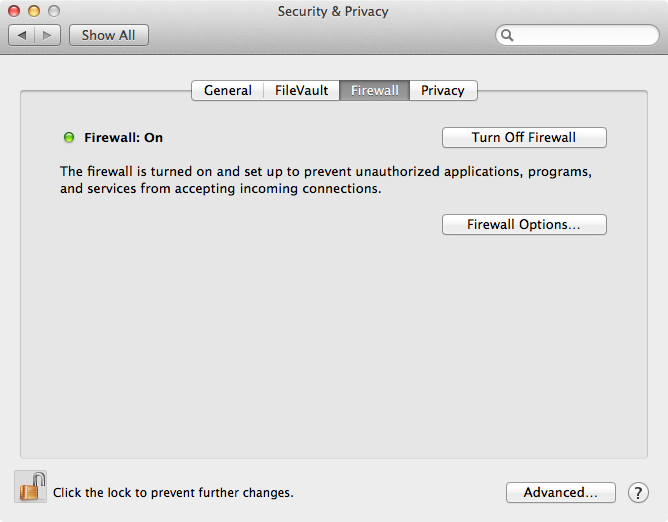Minimize the window with the yellow button
The image size is (668, 522).
34,11
